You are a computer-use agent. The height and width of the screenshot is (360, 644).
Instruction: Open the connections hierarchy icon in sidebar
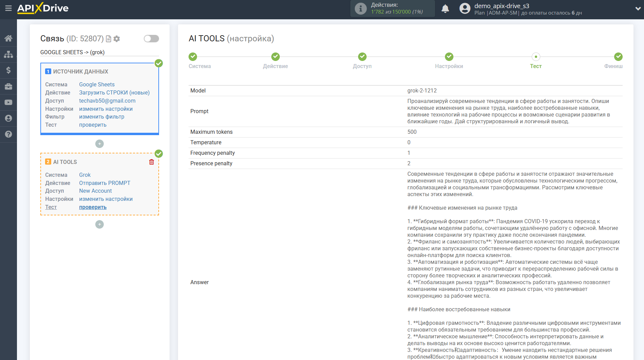[x=8, y=54]
